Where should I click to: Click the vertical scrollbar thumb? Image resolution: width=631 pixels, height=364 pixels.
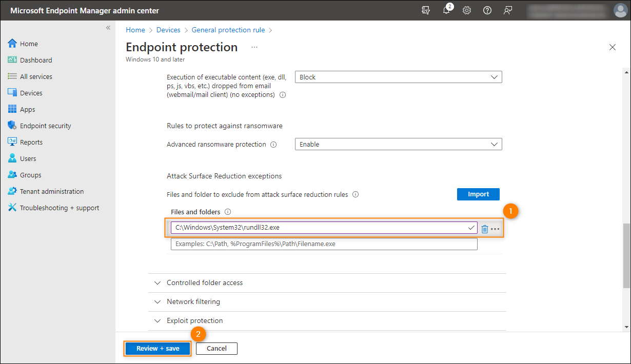point(626,255)
